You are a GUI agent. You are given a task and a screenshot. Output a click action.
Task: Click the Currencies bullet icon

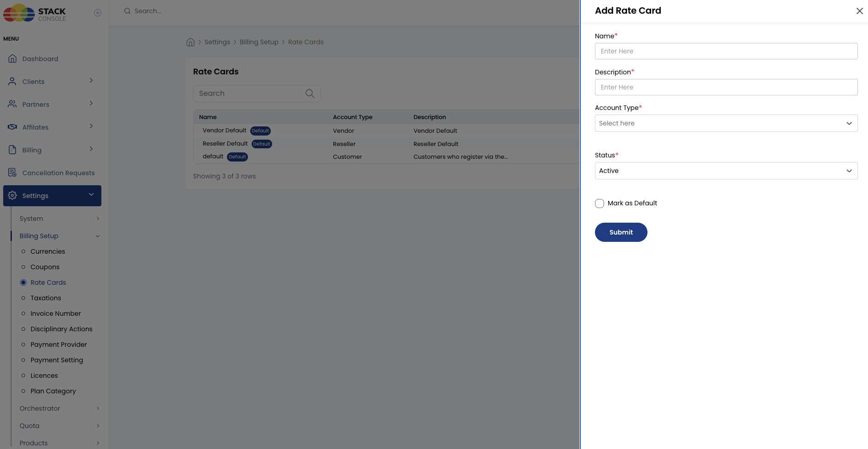tap(23, 251)
